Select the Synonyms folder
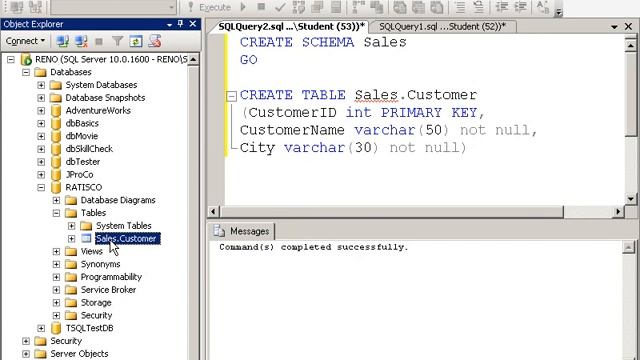This screenshot has height=360, width=640. coord(100,264)
